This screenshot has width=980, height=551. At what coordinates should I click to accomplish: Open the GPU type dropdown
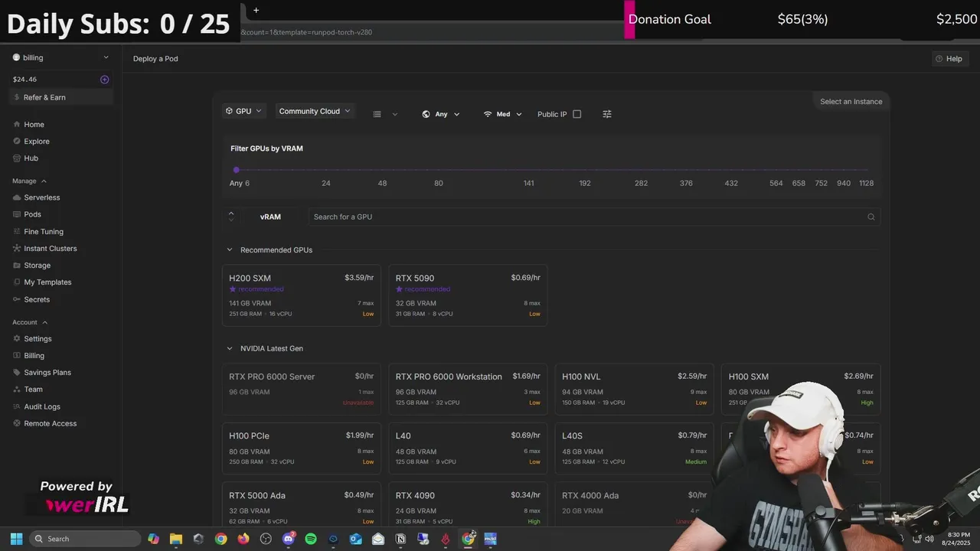[x=243, y=111]
